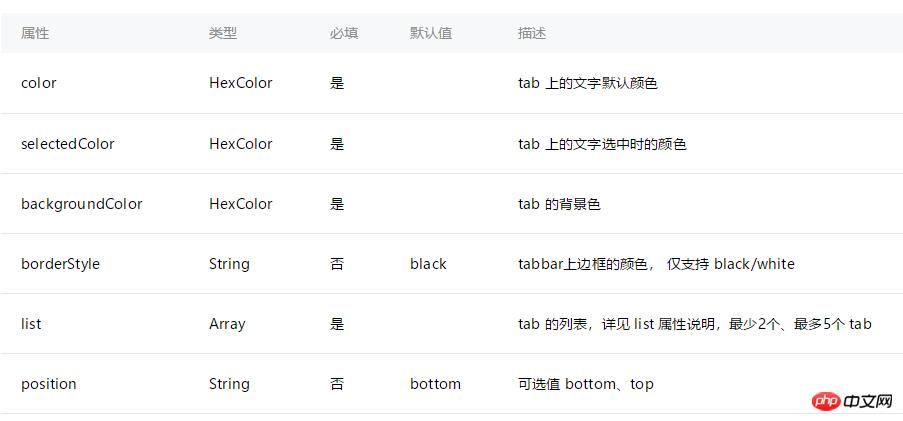Select the color property name cell
The width and height of the screenshot is (903, 421).
39,83
